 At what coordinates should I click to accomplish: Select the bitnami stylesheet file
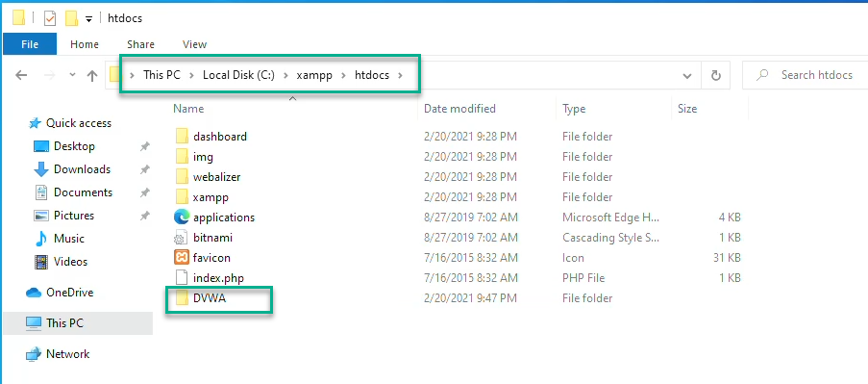point(212,238)
